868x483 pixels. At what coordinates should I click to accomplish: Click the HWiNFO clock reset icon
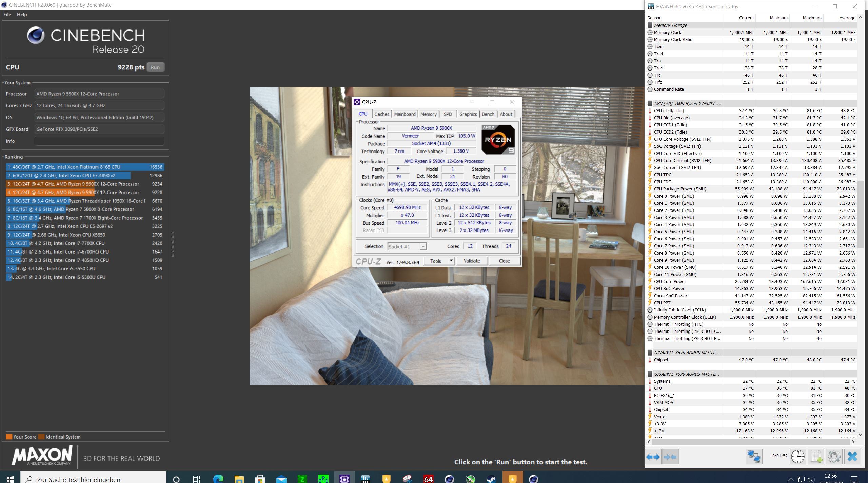797,457
